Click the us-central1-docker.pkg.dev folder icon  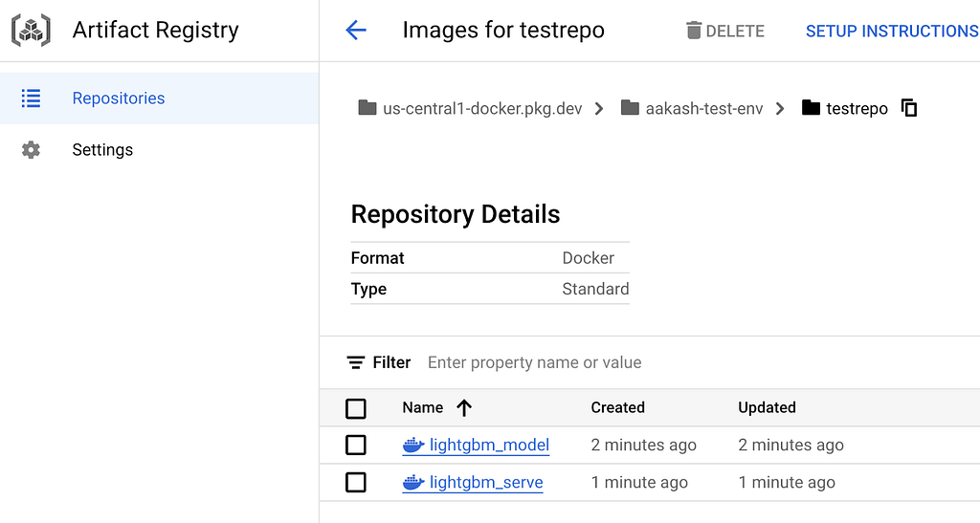[x=367, y=108]
